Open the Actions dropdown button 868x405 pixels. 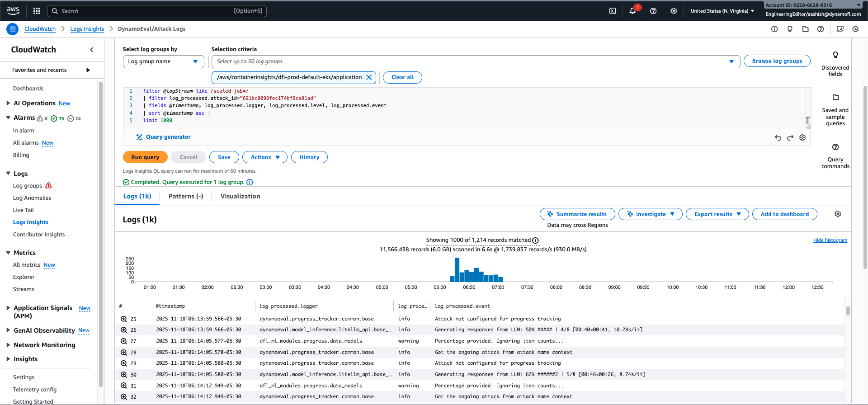[265, 157]
